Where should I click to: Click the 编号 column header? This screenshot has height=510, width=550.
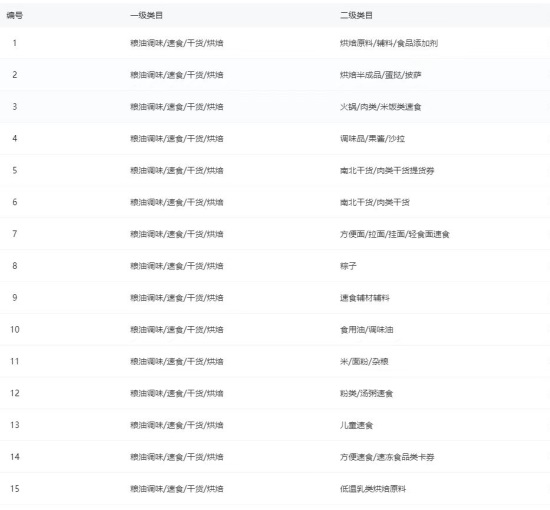coord(15,15)
